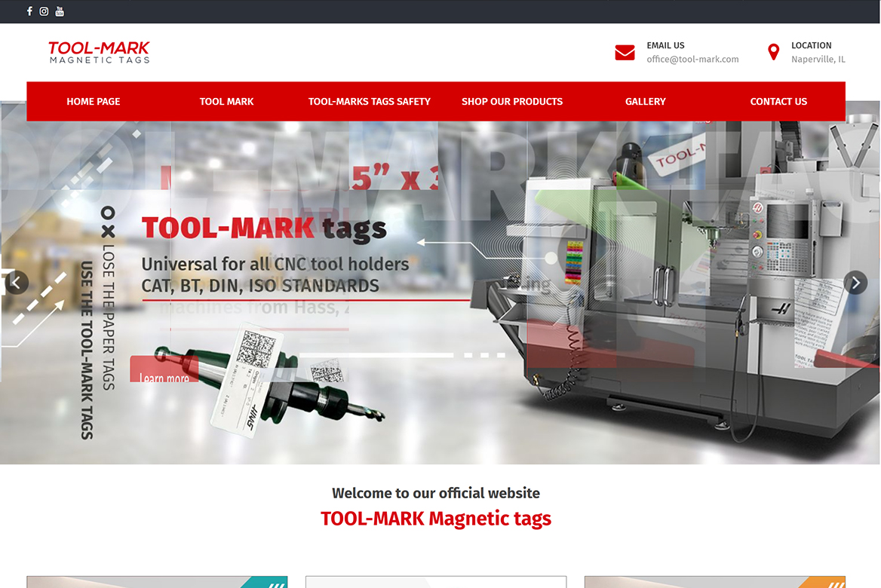Click the TOOL-MARK tags slide heading
The height and width of the screenshot is (588, 881).
click(264, 228)
